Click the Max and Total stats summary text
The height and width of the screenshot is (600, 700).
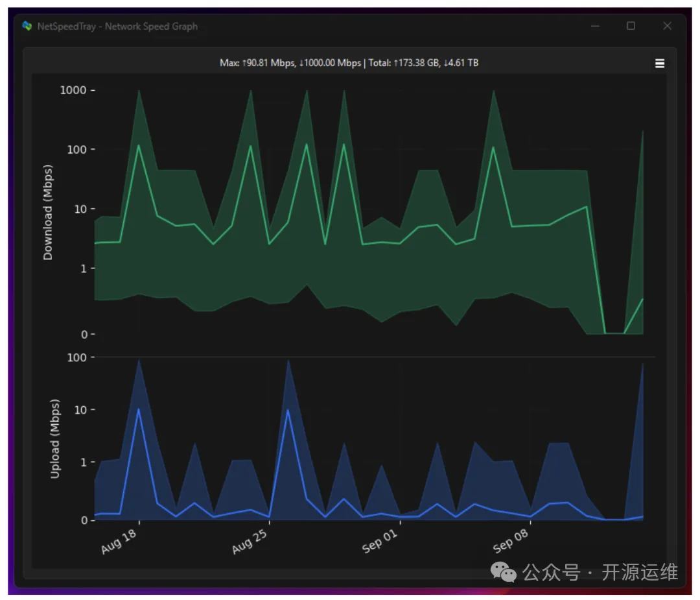coord(349,63)
